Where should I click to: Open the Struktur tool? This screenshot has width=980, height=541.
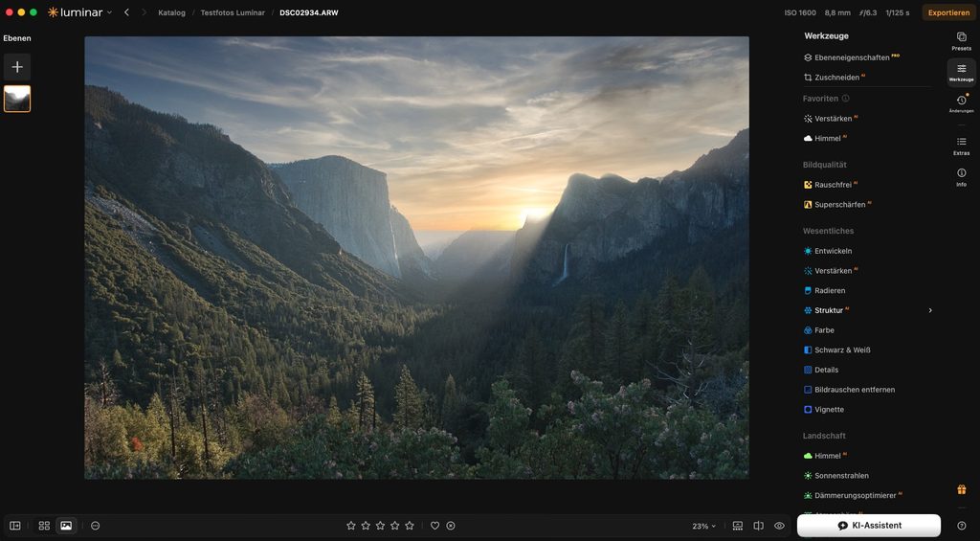coord(827,310)
